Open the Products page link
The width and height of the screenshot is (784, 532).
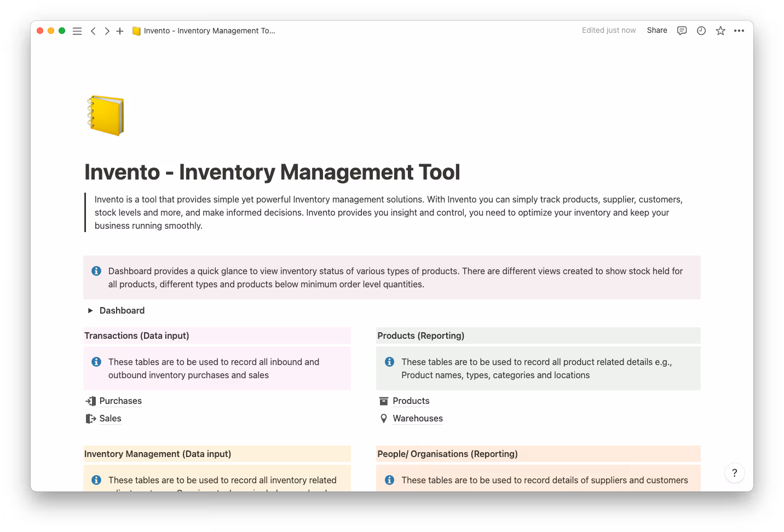click(x=411, y=401)
